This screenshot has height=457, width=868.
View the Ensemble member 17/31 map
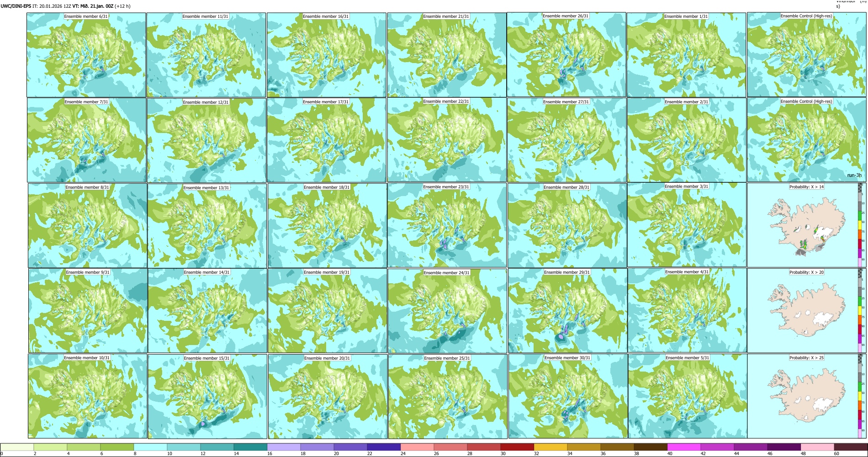pos(326,140)
